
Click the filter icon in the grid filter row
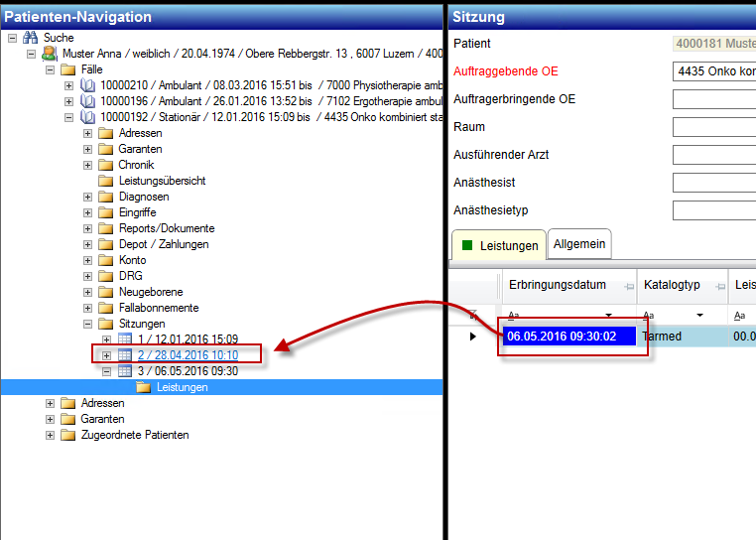coord(473,315)
